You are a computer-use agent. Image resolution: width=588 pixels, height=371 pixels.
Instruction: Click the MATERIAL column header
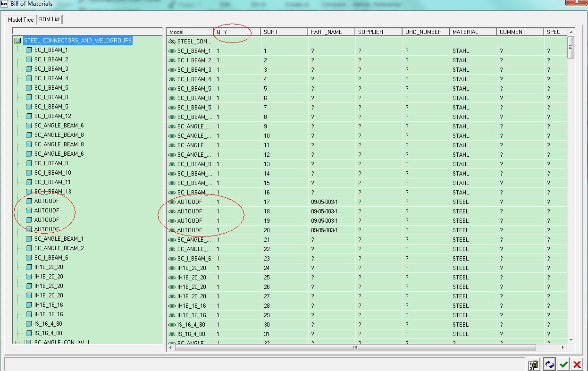pos(473,32)
